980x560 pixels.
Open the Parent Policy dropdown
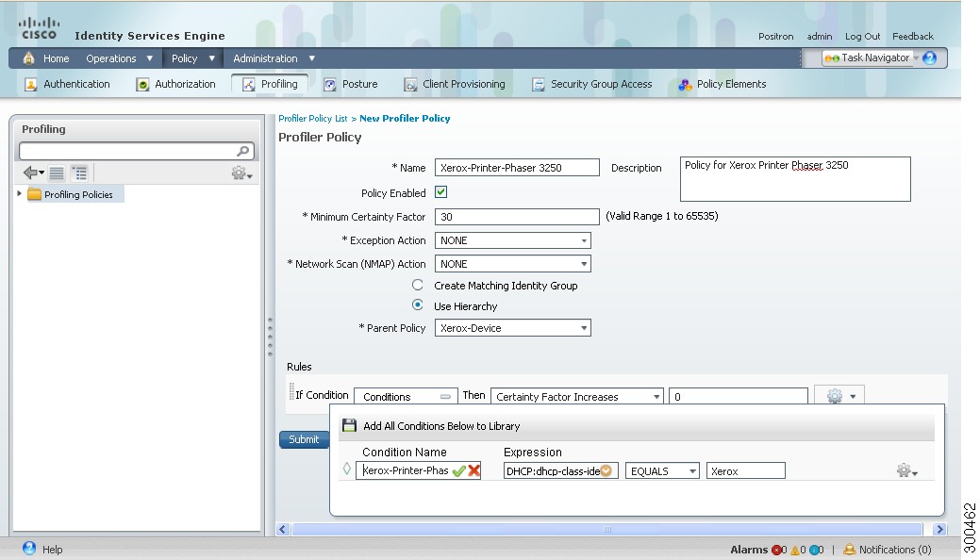[512, 328]
